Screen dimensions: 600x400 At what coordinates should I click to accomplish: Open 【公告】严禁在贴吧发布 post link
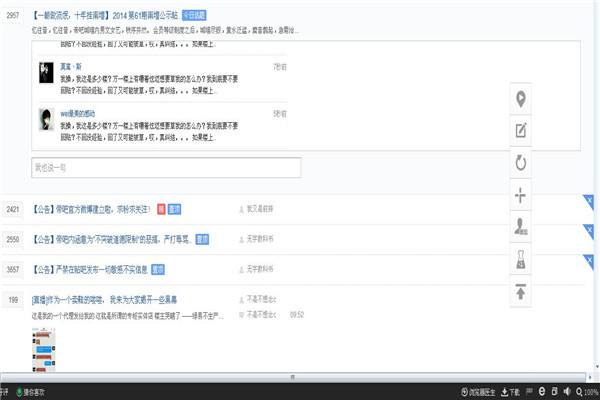tap(90, 270)
